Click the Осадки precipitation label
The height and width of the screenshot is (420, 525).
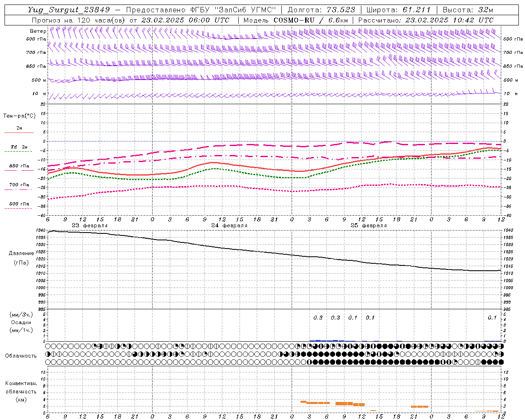coord(21,322)
